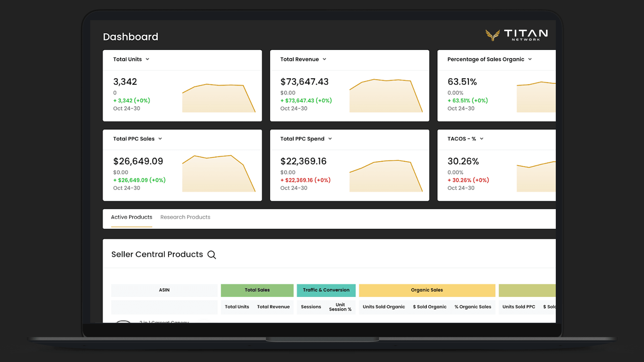Click the Unit Session % column header
Viewport: 644px width, 362px height.
(340, 307)
